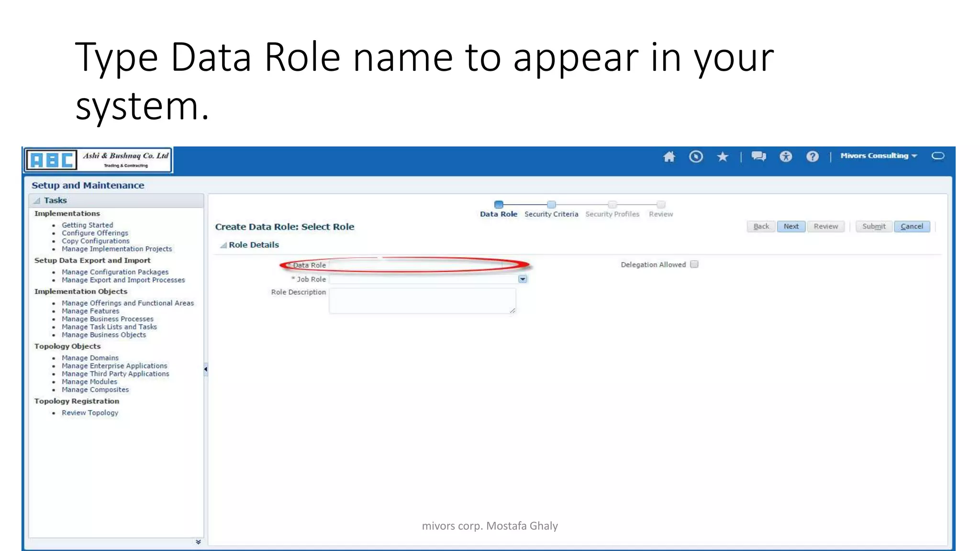This screenshot has width=980, height=551.
Task: Click the Cancel button
Action: (912, 227)
